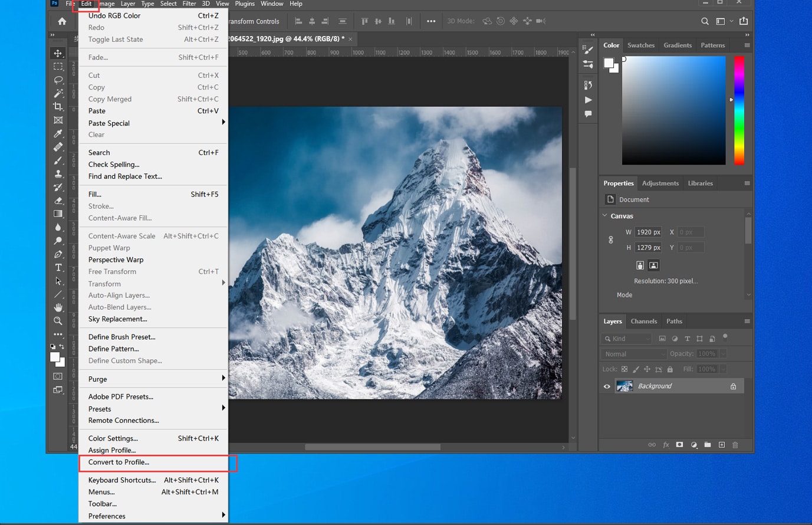Select the Brush tool
Viewport: 812px width, 525px height.
pyautogui.click(x=58, y=160)
